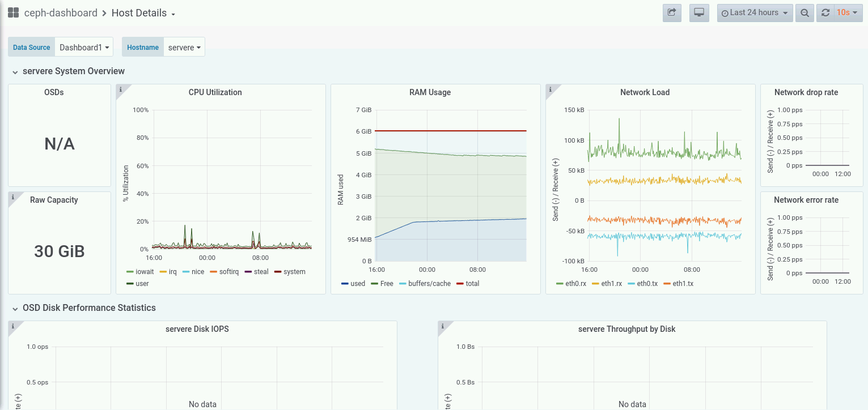868x410 pixels.
Task: Click the RAM Usage panel title
Action: click(430, 92)
